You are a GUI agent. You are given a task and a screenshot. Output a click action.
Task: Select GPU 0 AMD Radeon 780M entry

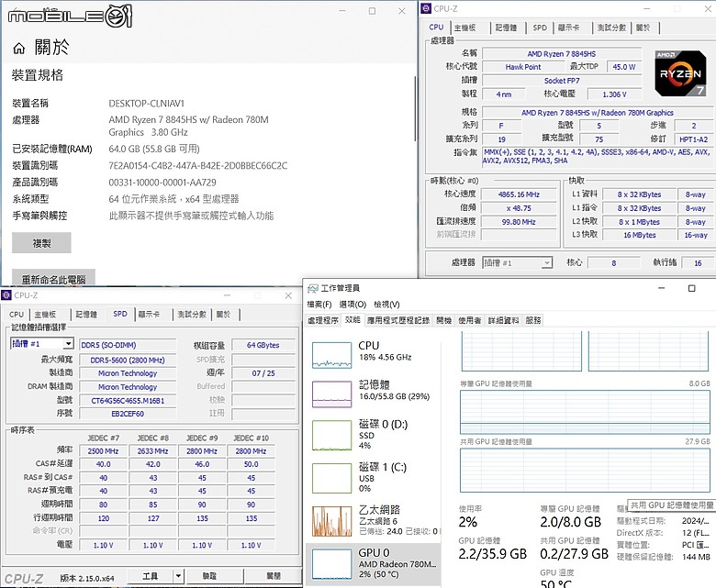[x=374, y=564]
